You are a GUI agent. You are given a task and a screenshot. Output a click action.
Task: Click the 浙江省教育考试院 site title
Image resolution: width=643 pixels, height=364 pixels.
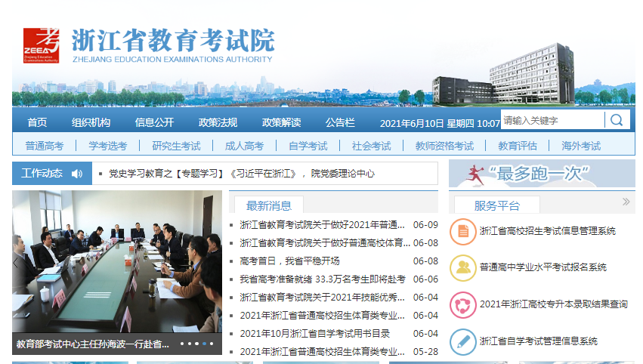[173, 40]
